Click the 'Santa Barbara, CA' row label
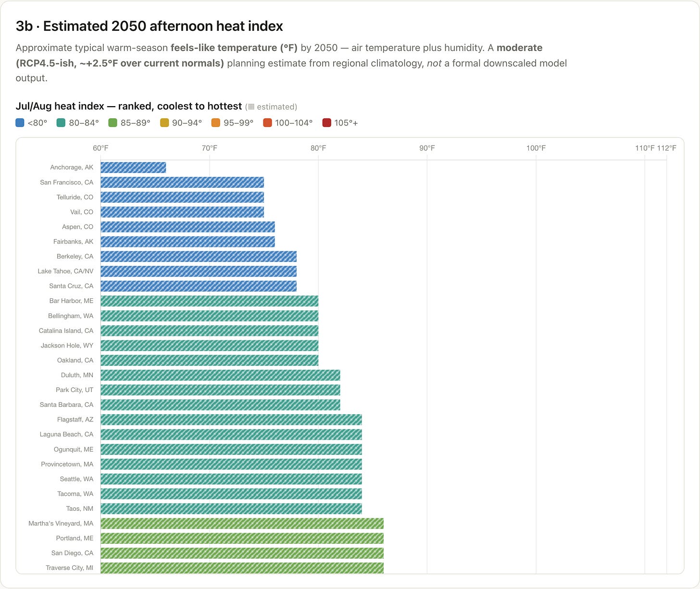This screenshot has height=589, width=700. [x=67, y=405]
